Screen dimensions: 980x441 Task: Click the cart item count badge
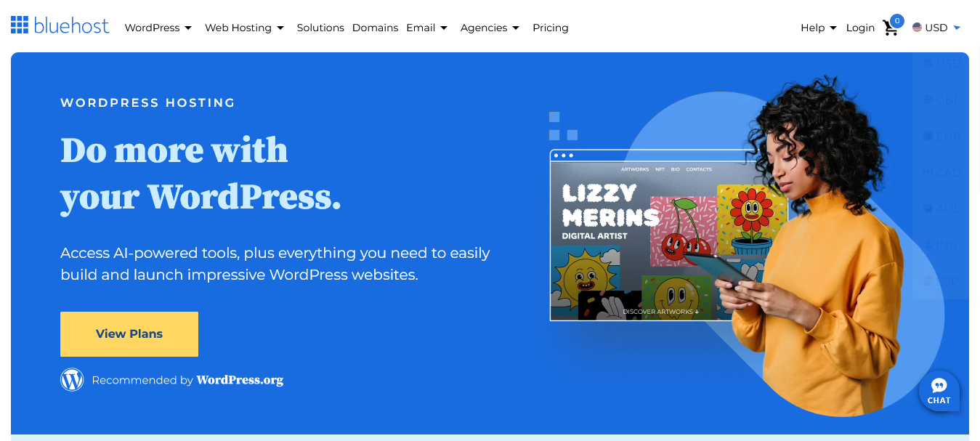click(897, 20)
